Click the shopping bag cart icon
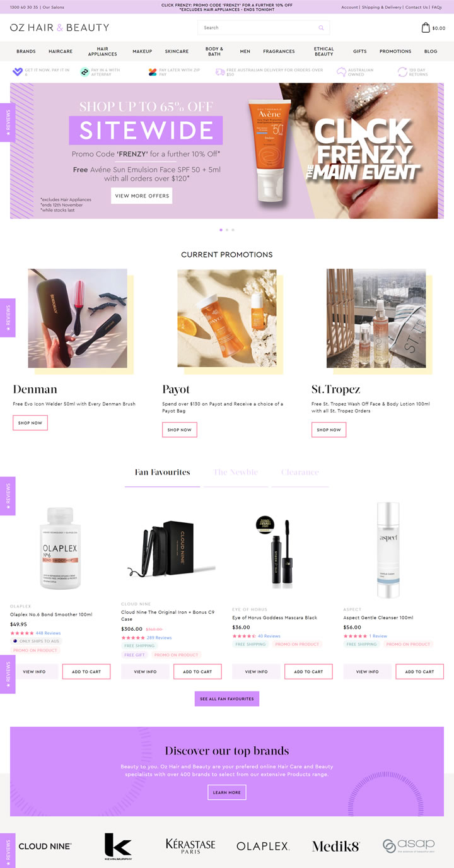 pyautogui.click(x=426, y=28)
